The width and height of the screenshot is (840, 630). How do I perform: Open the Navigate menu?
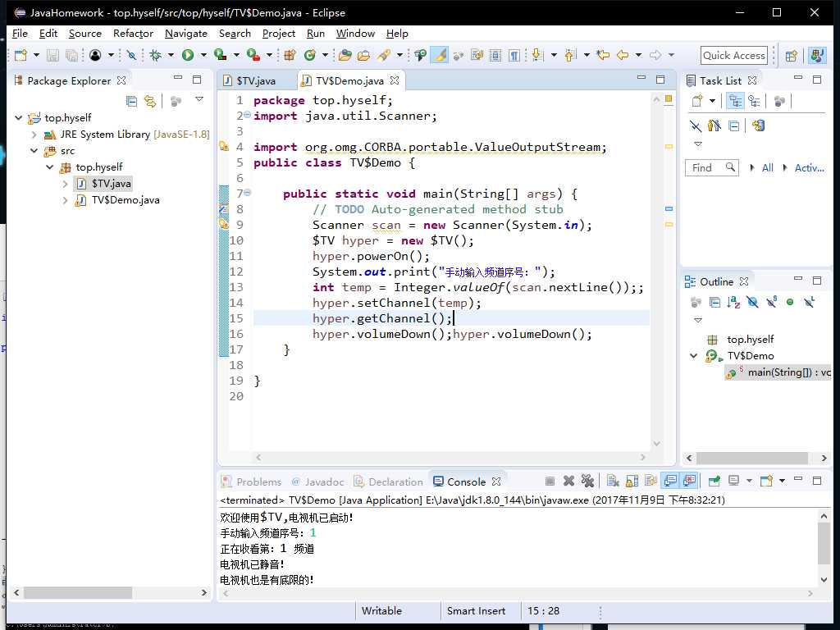[186, 33]
